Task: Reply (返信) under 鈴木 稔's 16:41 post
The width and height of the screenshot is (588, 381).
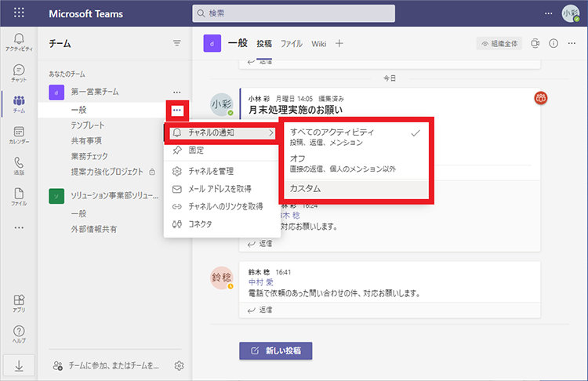Action: (x=260, y=310)
